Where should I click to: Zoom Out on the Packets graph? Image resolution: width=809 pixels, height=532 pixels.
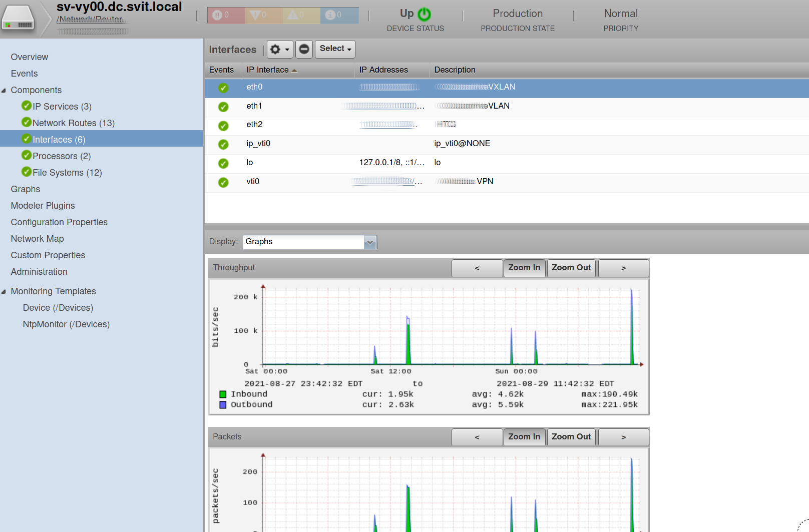point(571,437)
